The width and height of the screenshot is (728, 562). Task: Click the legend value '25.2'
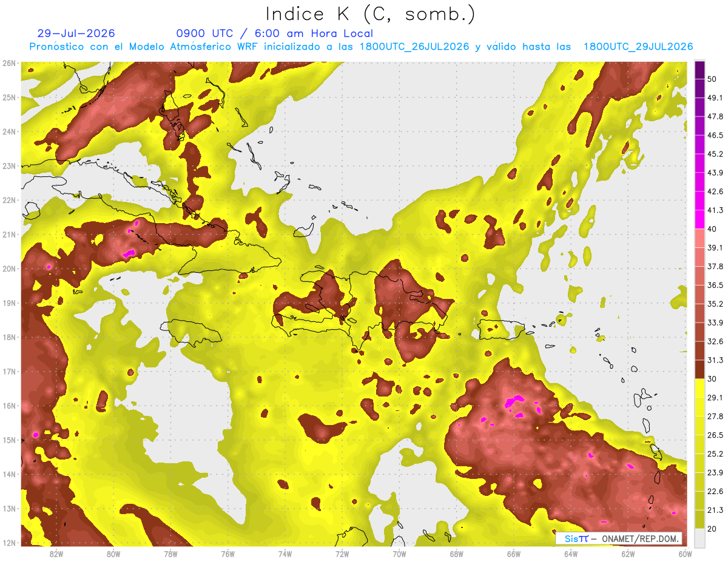[x=715, y=454]
